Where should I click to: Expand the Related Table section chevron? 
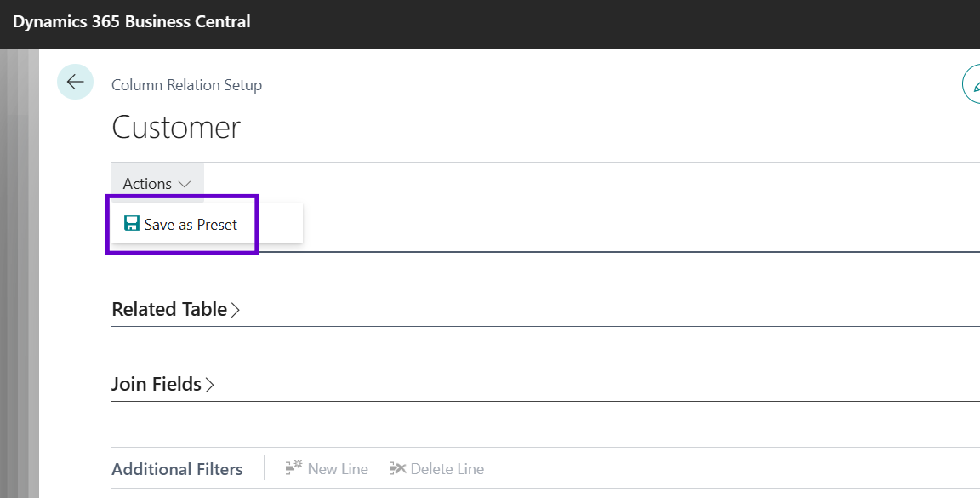(236, 310)
